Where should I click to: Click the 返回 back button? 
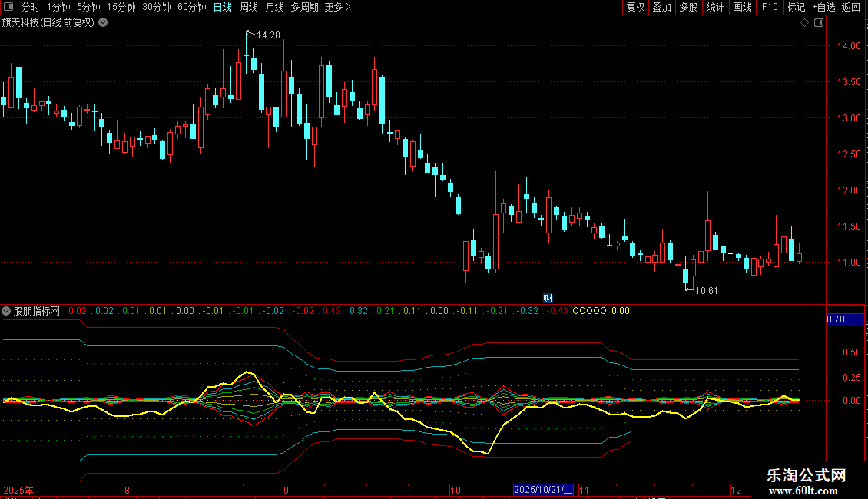point(851,8)
